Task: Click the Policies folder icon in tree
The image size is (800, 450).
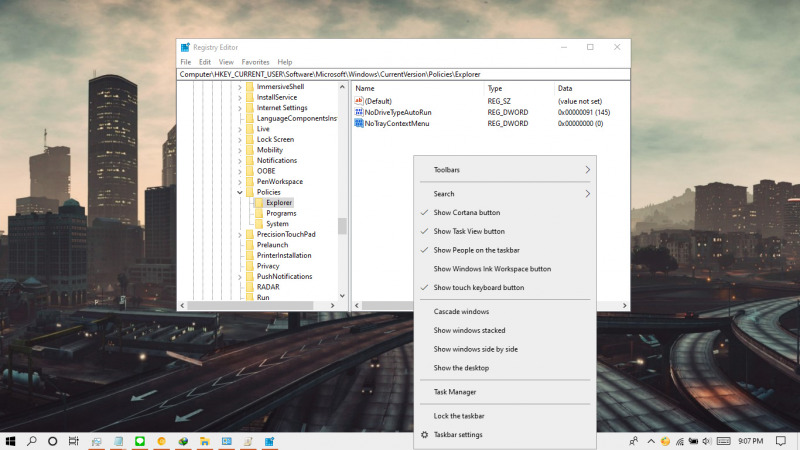Action: coord(250,192)
